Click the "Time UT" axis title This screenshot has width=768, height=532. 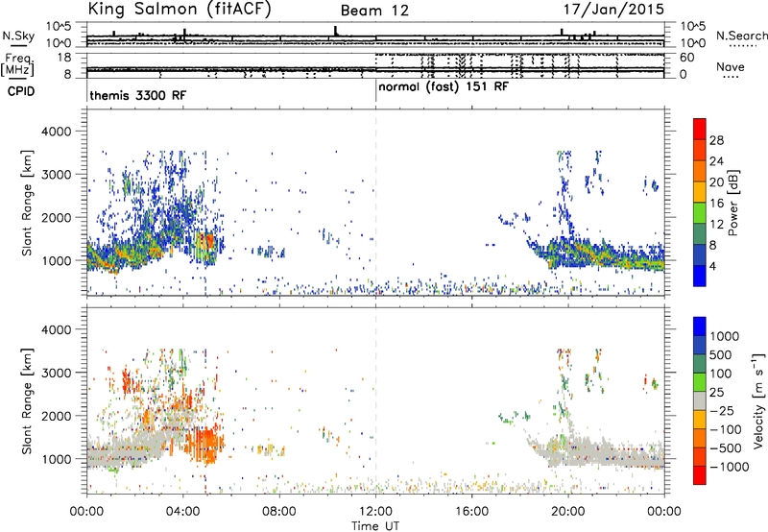375,526
